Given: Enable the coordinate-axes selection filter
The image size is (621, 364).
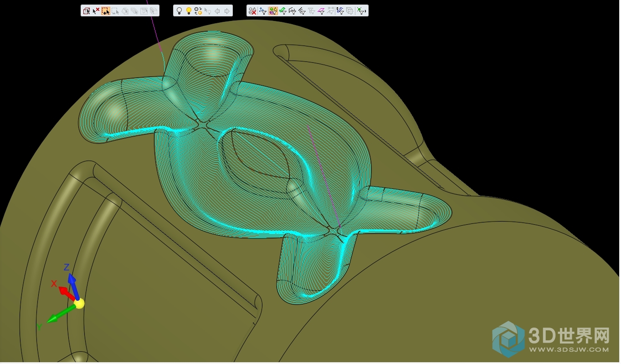Looking at the screenshot, I should 263,11.
